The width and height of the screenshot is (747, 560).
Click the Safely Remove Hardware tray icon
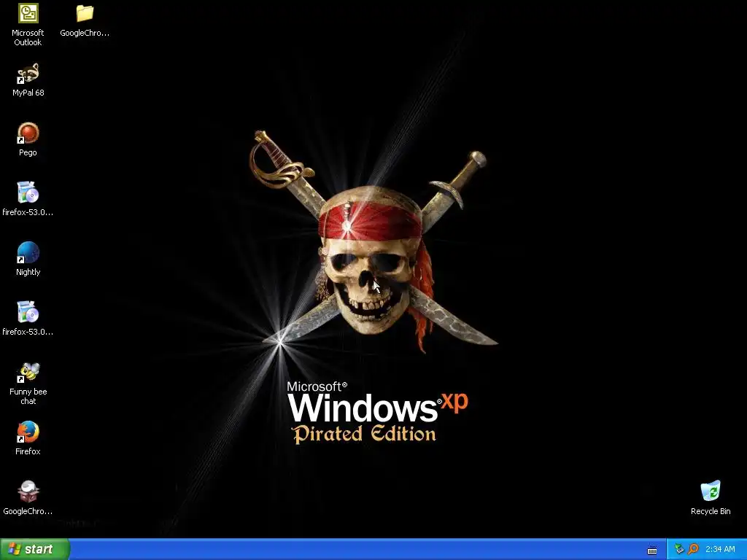coord(679,549)
